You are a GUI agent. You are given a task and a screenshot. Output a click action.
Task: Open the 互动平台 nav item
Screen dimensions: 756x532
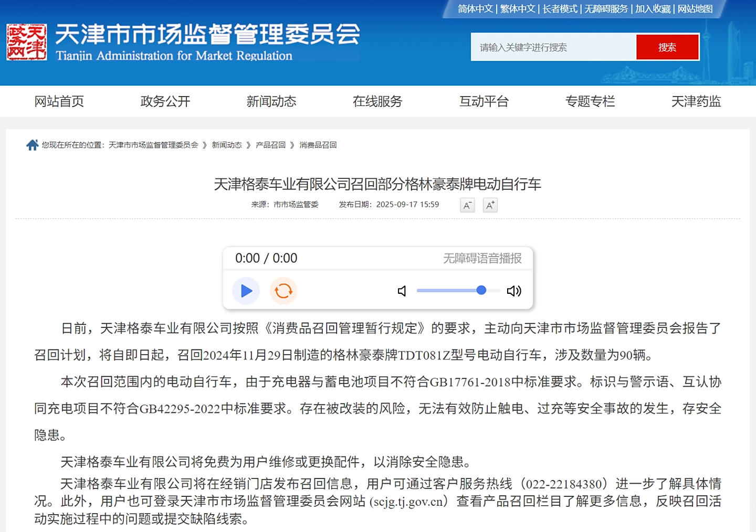tap(484, 101)
